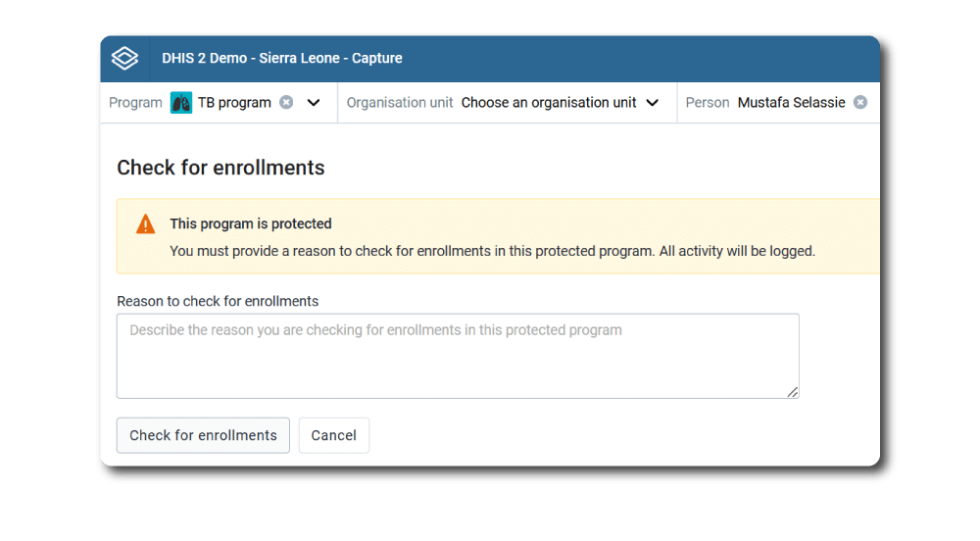Expand the Program dropdown chevron
The width and height of the screenshot is (980, 541).
[x=314, y=103]
